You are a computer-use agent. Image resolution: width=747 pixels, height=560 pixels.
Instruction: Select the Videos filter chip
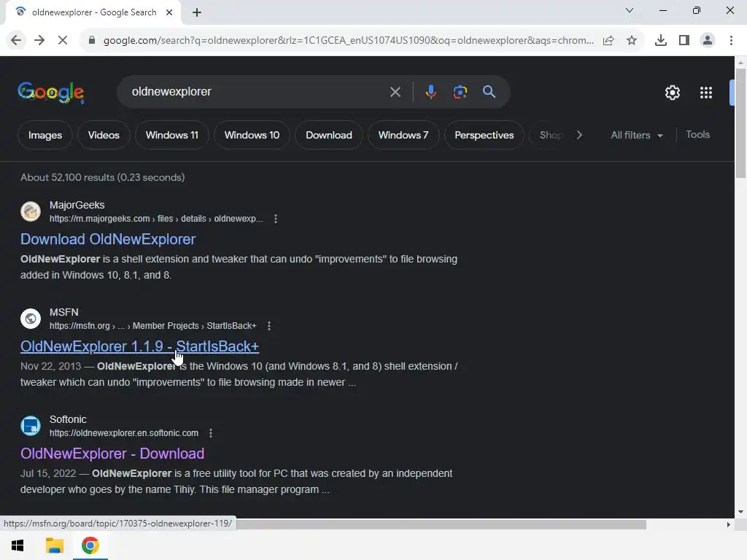[104, 135]
